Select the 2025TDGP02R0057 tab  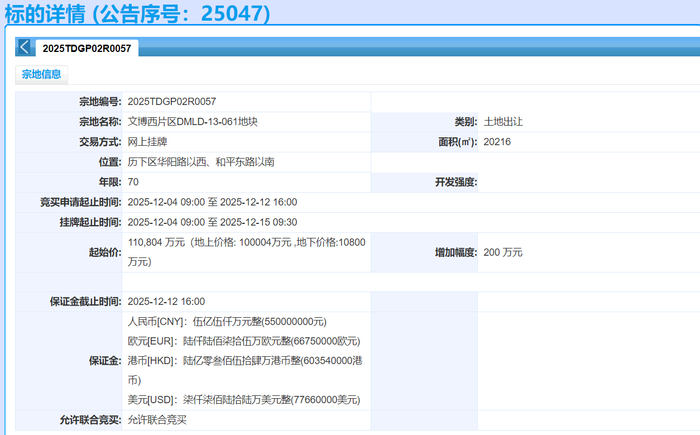(87, 48)
